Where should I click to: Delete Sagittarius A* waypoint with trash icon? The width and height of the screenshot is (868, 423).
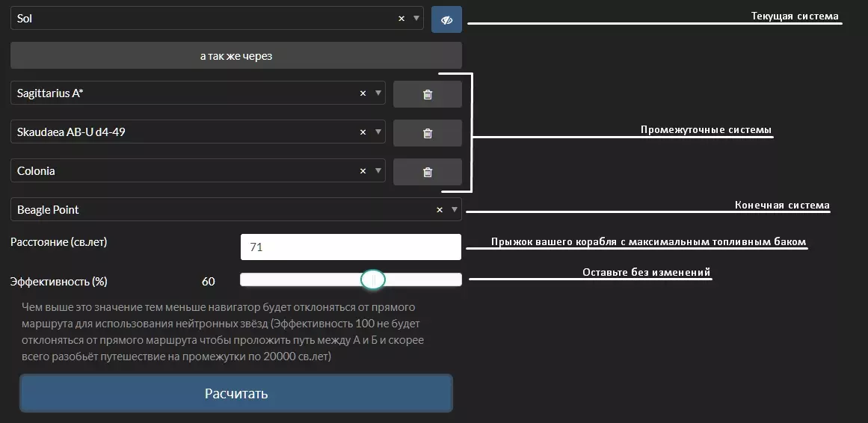(x=428, y=94)
